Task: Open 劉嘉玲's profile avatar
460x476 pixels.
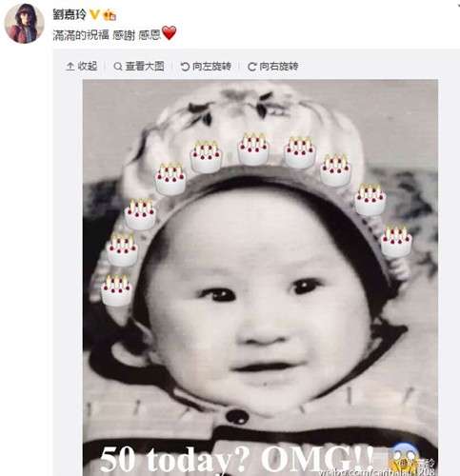Action: [x=24, y=23]
